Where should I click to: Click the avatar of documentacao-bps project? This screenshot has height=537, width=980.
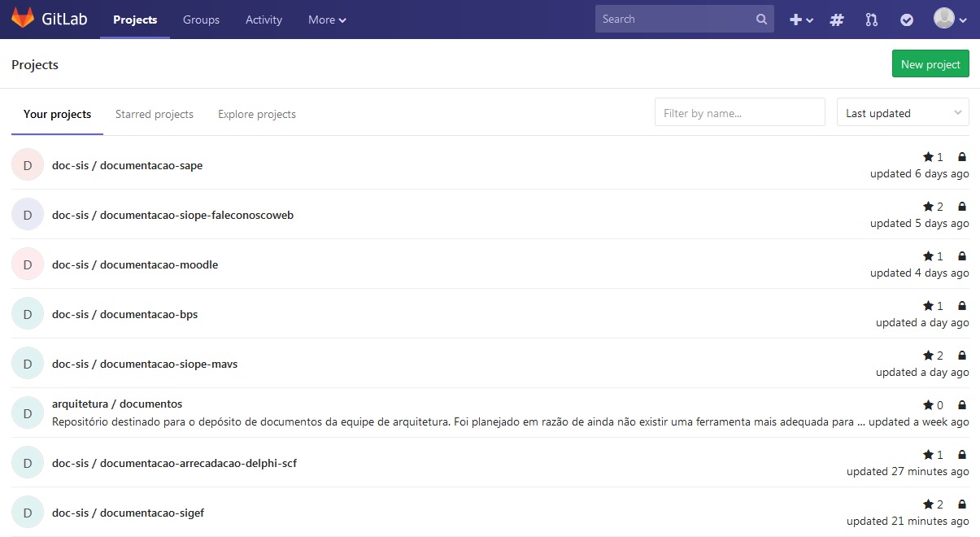tap(27, 314)
